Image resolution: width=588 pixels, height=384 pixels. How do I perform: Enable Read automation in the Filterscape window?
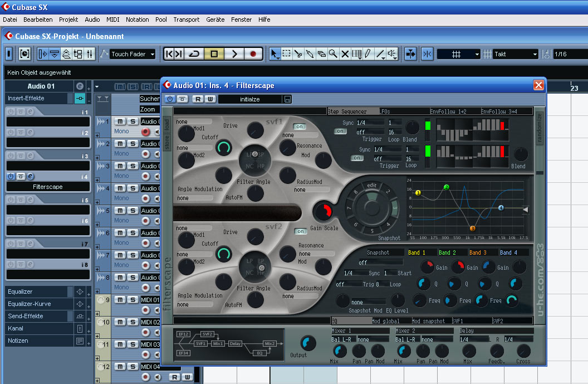coord(198,99)
